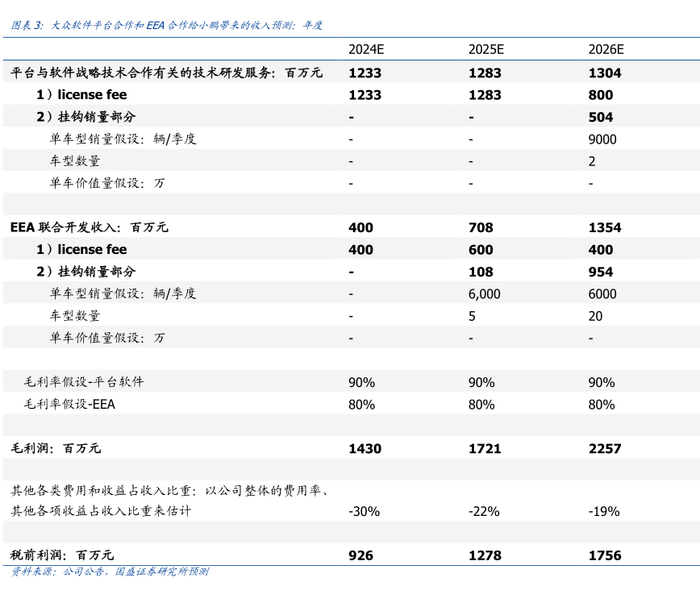
Task: Click the 2024E column header
Action: [x=366, y=49]
